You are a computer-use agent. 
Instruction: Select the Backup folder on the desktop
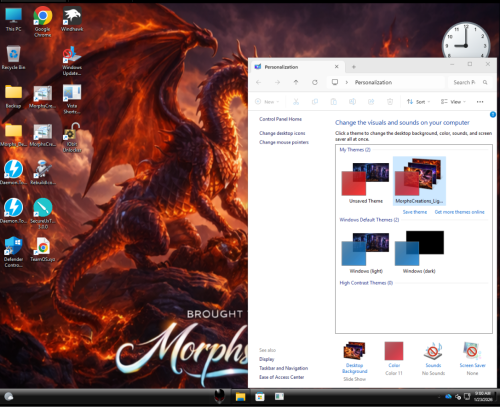13,96
